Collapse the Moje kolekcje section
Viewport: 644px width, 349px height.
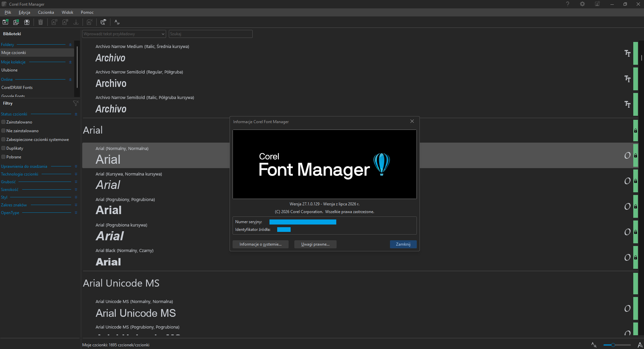point(70,62)
